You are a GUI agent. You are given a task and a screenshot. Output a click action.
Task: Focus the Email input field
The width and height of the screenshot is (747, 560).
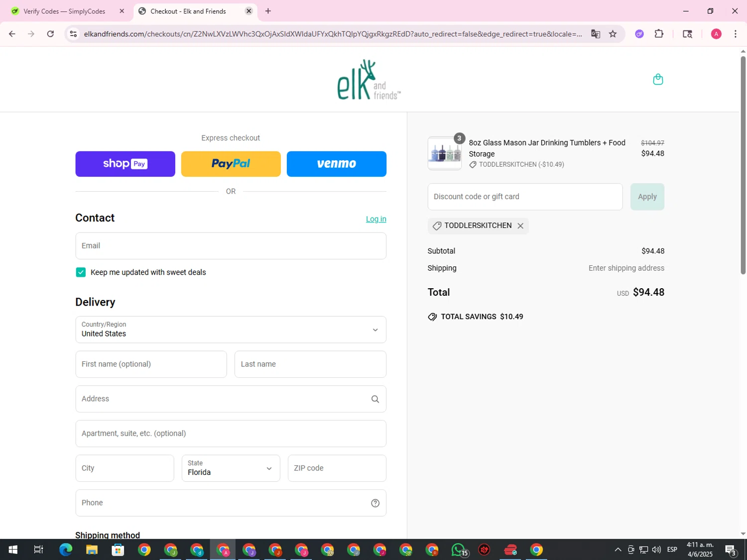pos(231,246)
